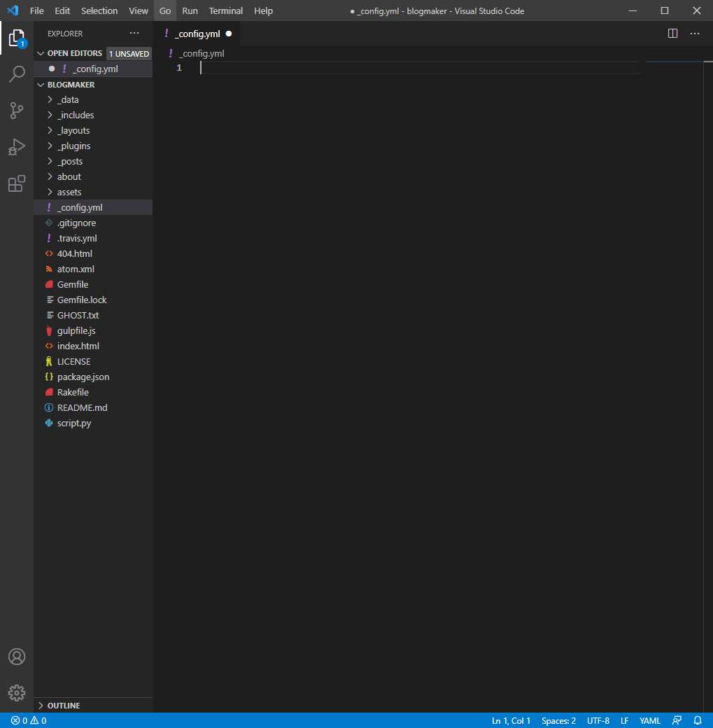Expand the _plugins folder
The width and height of the screenshot is (713, 728).
93,146
